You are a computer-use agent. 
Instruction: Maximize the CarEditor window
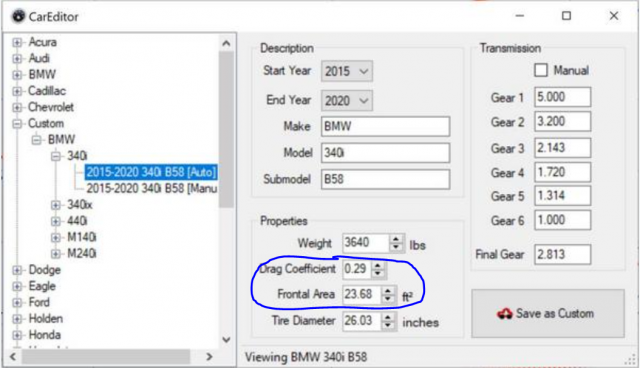[x=567, y=16]
